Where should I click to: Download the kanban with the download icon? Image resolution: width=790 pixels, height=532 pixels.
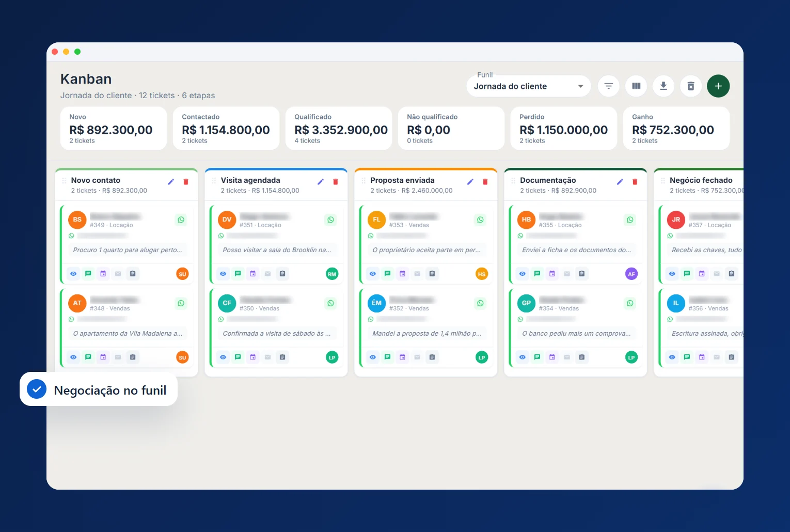(x=663, y=86)
